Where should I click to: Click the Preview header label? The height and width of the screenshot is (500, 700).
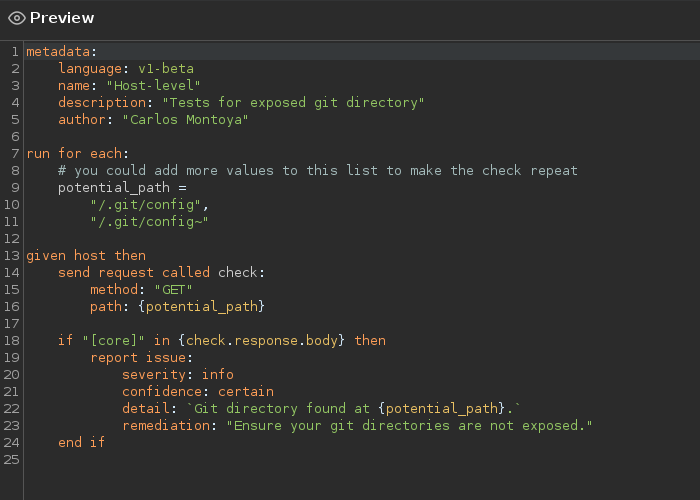62,18
